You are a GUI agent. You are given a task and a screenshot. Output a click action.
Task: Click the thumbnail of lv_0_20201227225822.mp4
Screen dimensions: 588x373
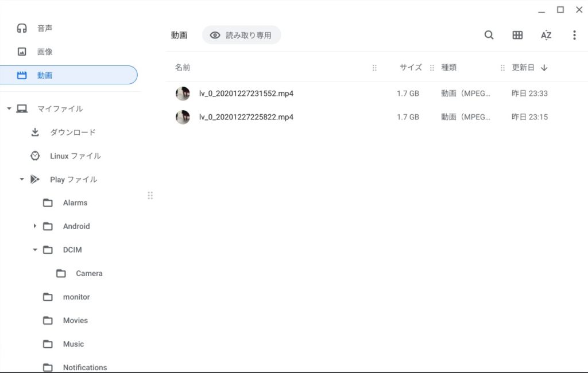(183, 117)
